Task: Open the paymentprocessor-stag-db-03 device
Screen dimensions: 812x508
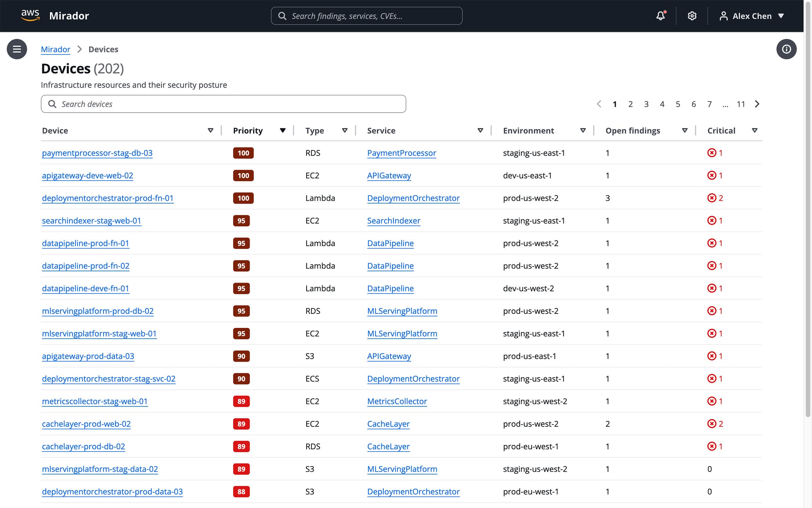Action: pos(97,153)
